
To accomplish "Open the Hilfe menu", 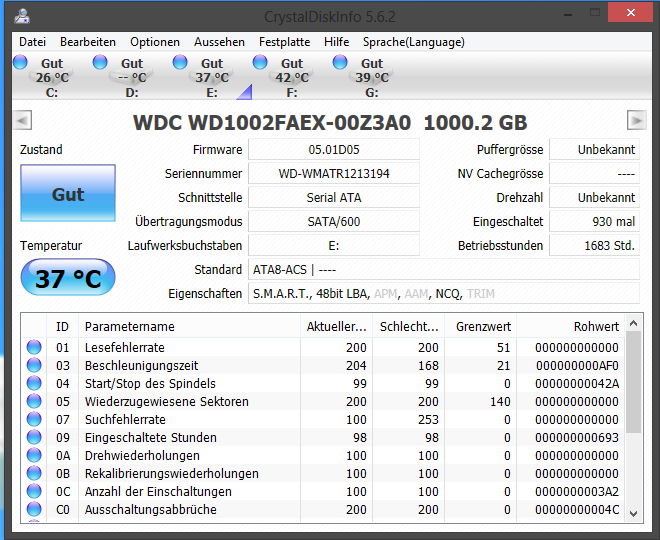I will (336, 42).
